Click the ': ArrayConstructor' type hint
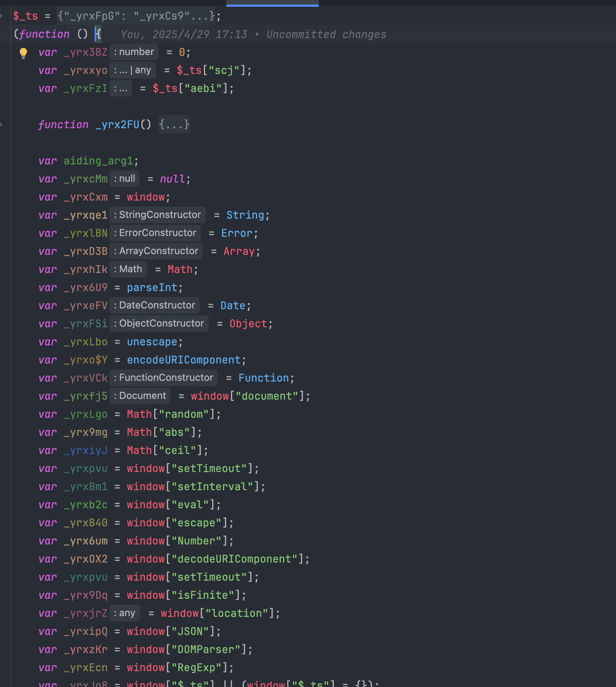 156,251
